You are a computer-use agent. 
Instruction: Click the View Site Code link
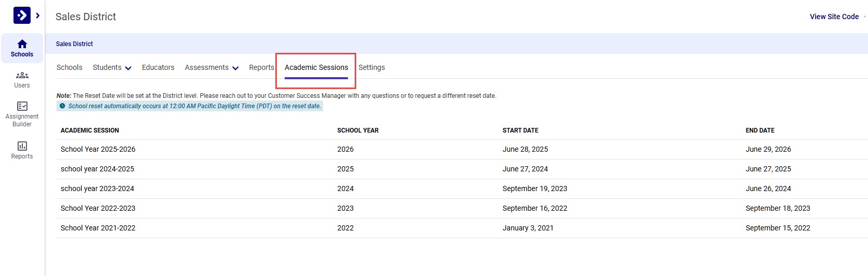tap(834, 17)
